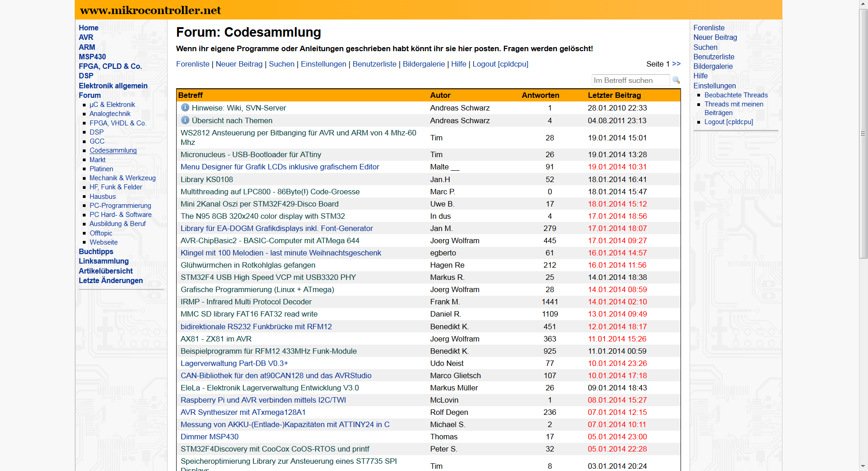Focus the 'Im Betreff suchen' search field

630,80
